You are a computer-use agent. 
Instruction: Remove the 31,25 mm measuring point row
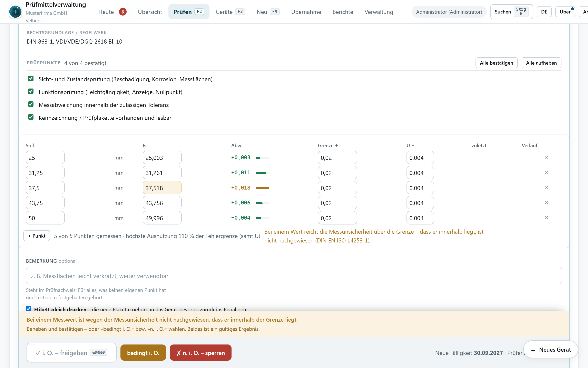(x=546, y=172)
